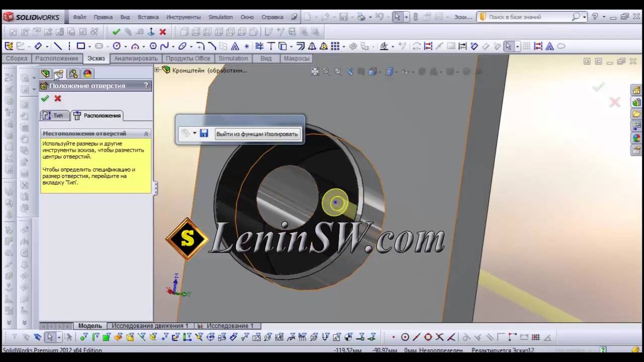
Task: Click the Help question mark in title bar
Action: point(596,17)
